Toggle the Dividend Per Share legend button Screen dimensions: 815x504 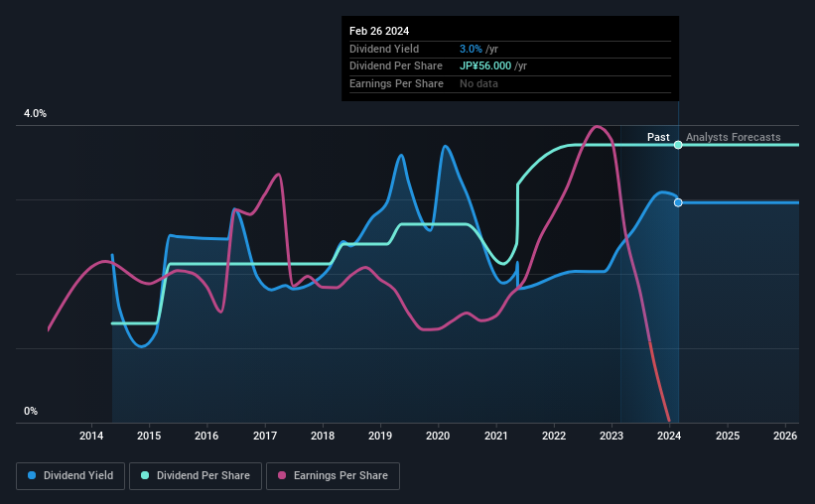tap(196, 476)
